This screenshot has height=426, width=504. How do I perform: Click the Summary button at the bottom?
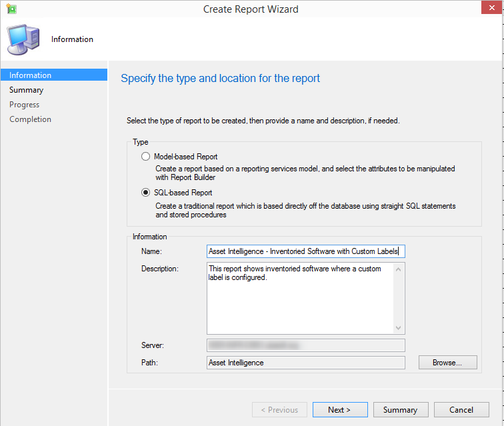point(401,409)
